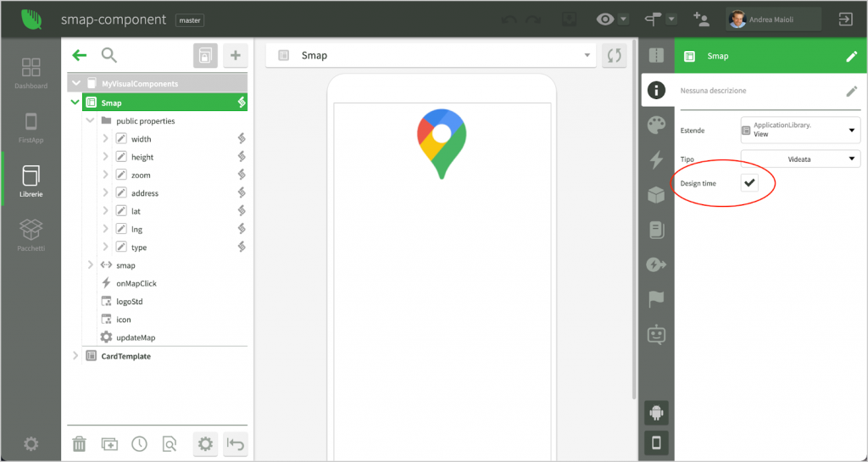Select the height property row
This screenshot has width=868, height=462.
[173, 157]
